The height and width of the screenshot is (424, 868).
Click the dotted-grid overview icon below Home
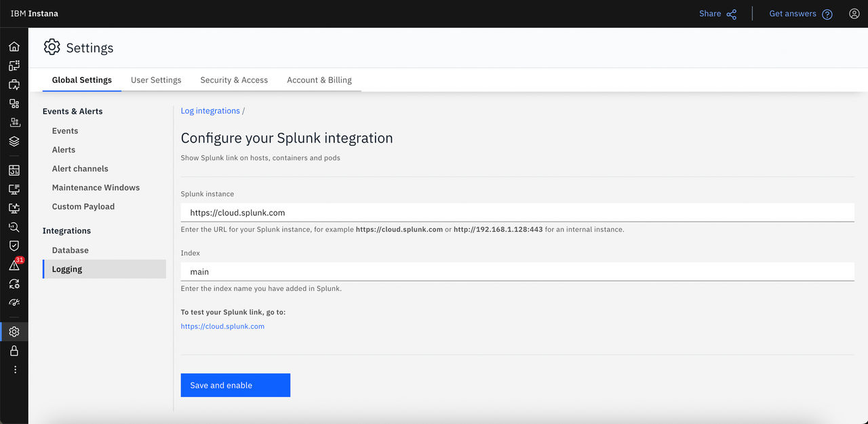[14, 66]
